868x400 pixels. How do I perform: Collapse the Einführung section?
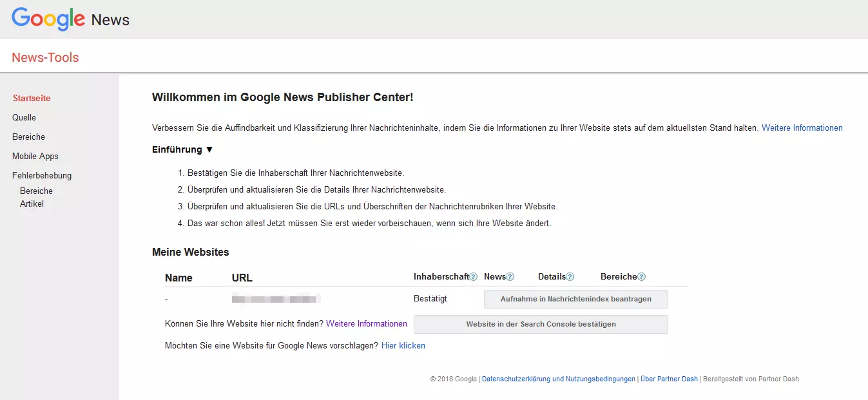[x=182, y=149]
